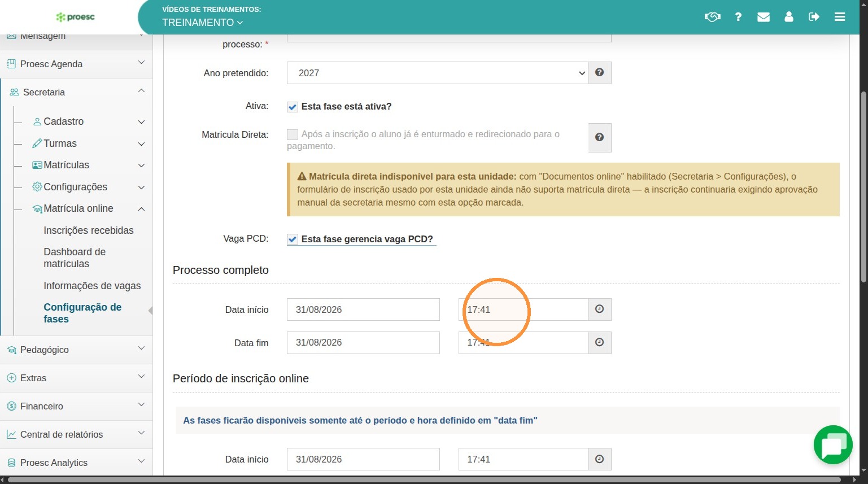Click the handshake icon in top bar

click(712, 17)
